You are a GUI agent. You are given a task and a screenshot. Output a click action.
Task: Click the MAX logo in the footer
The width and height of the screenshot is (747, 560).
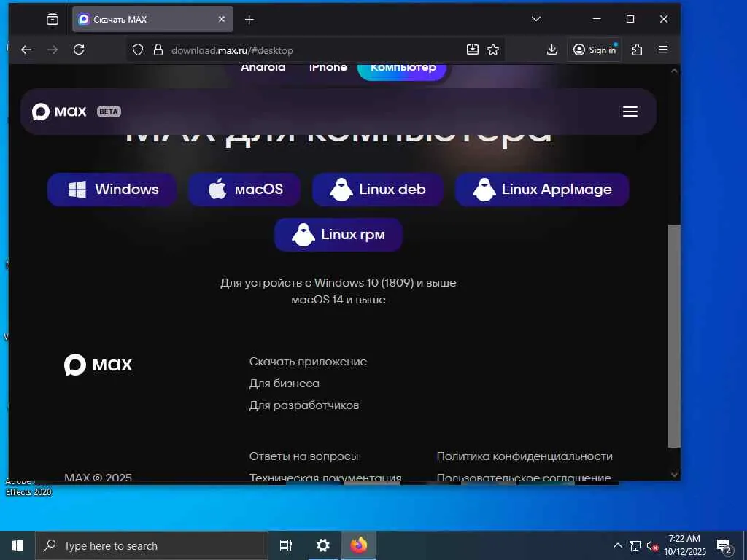pos(98,365)
